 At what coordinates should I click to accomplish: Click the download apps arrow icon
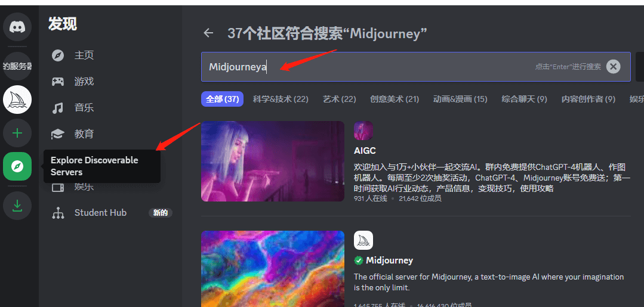[17, 206]
